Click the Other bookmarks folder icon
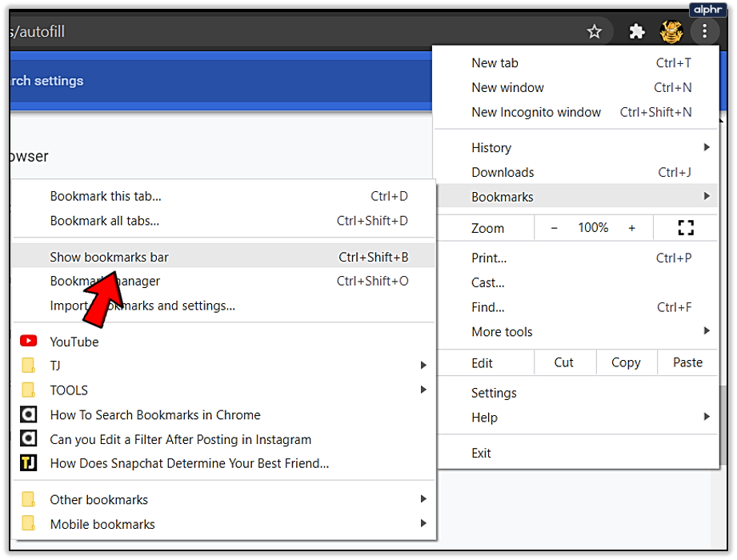The height and width of the screenshot is (560, 737). coord(28,499)
